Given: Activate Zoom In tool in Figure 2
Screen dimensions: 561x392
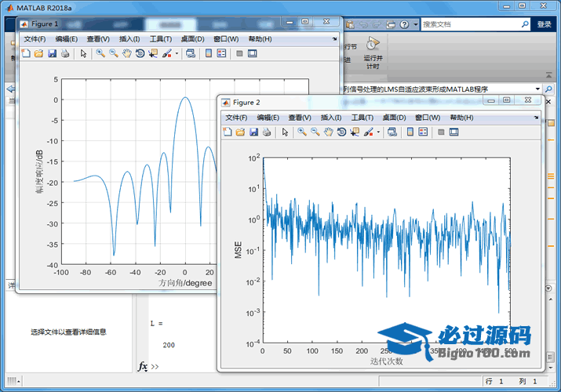Looking at the screenshot, I should pyautogui.click(x=302, y=132).
